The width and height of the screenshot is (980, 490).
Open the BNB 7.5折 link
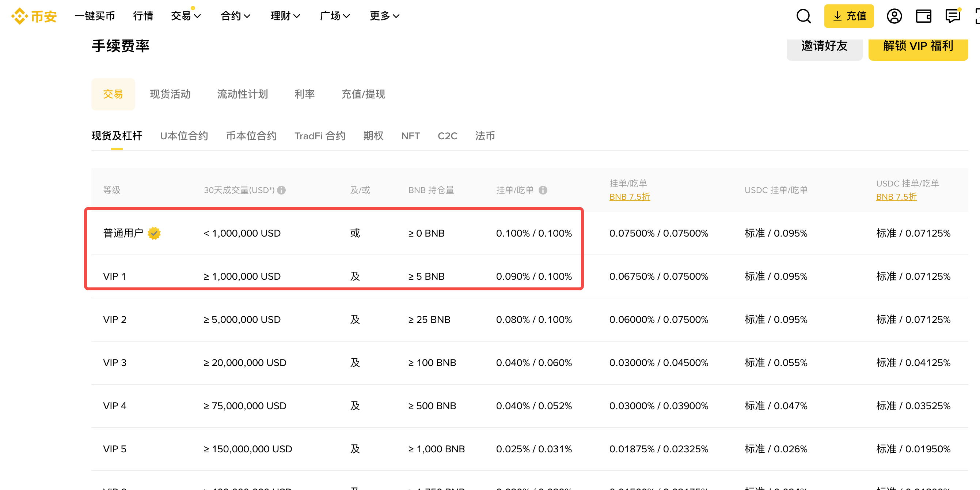(630, 197)
